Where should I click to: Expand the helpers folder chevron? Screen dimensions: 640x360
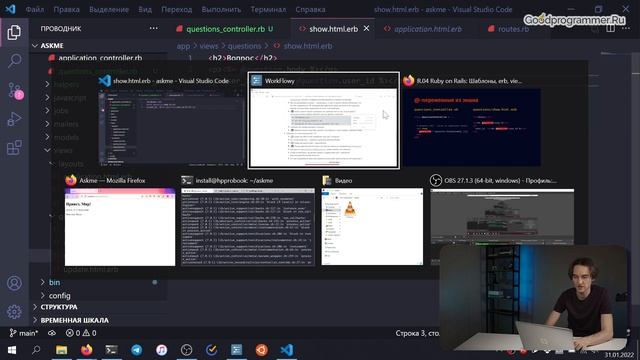(47, 84)
